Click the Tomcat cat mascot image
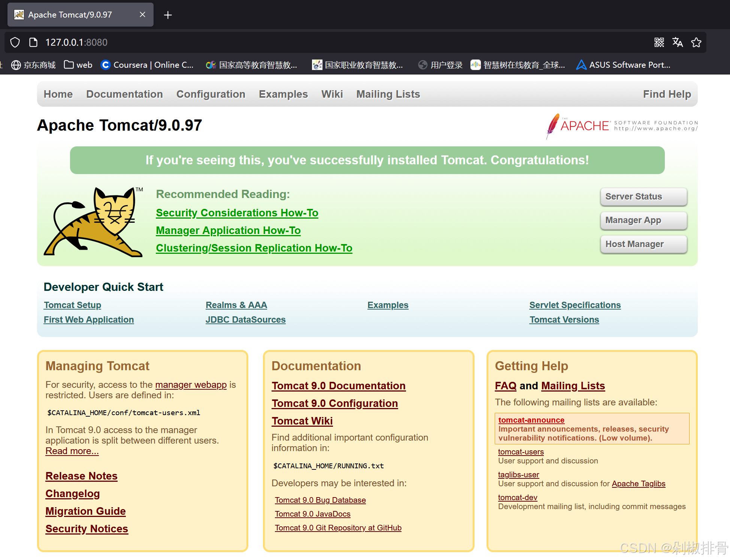 (93, 222)
